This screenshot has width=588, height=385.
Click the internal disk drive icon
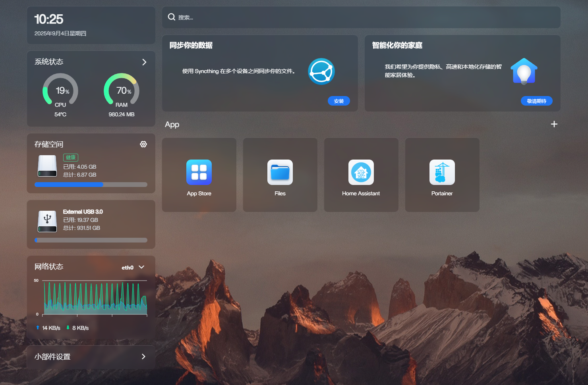(x=47, y=166)
